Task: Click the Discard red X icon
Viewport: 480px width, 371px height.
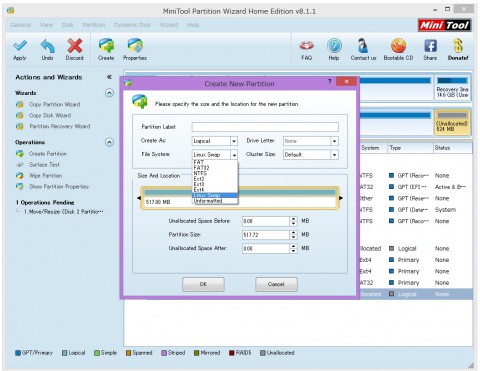Action: (74, 46)
